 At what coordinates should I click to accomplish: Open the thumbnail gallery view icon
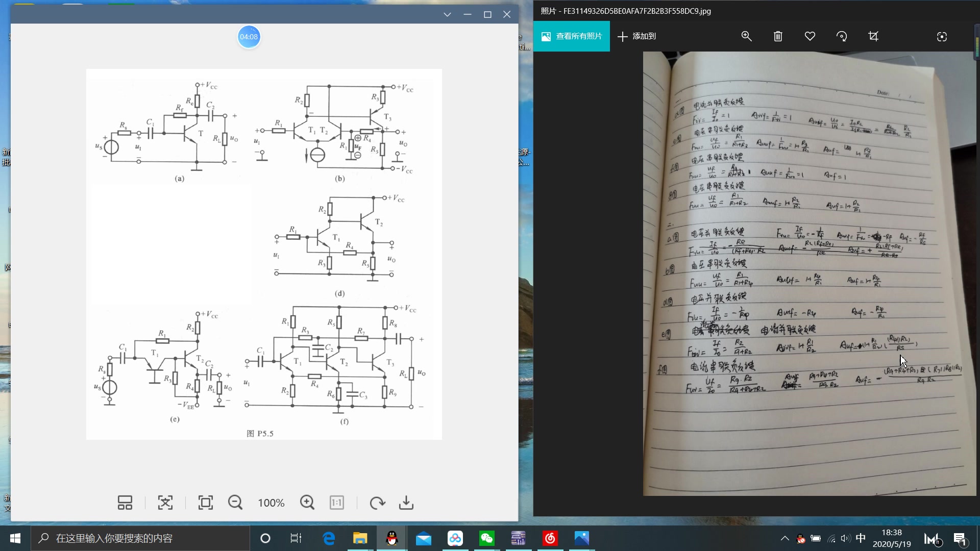[x=125, y=503]
